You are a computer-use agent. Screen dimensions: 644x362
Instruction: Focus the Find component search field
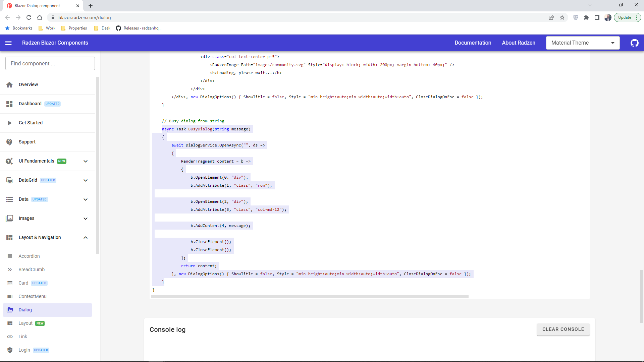pos(50,64)
